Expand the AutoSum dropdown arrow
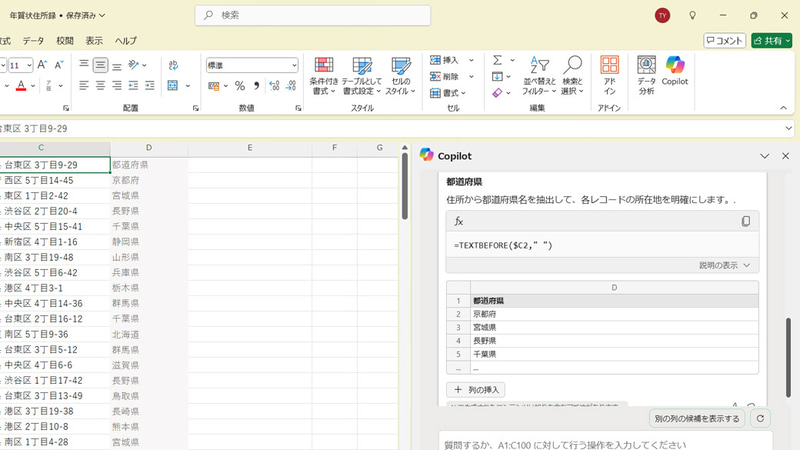This screenshot has height=450, width=800. 512,60
